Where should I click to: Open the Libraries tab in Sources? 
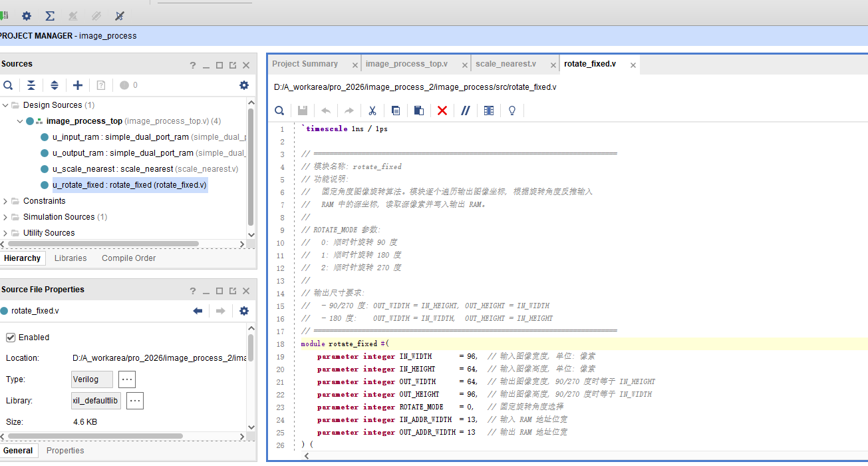click(x=71, y=258)
